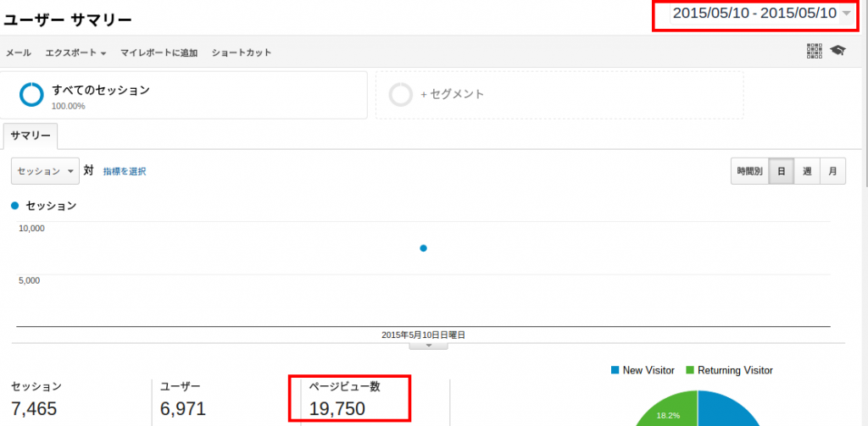
Task: Click the Returning Visitor legend swatch
Action: pyautogui.click(x=690, y=370)
